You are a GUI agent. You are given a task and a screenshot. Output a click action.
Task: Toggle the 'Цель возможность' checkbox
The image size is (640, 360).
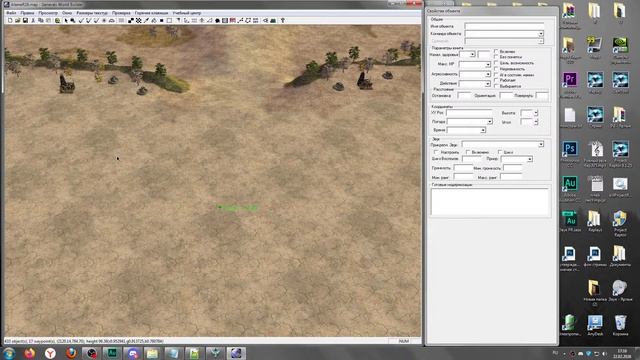coord(496,63)
